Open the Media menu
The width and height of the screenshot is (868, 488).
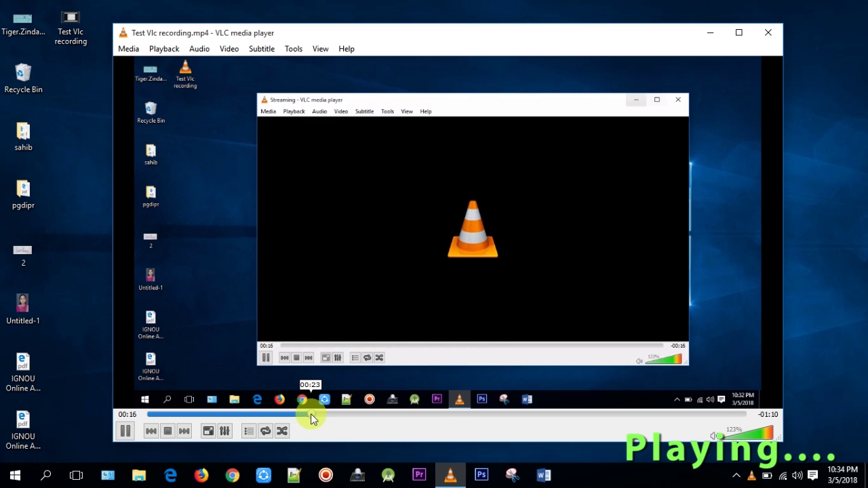tap(128, 49)
